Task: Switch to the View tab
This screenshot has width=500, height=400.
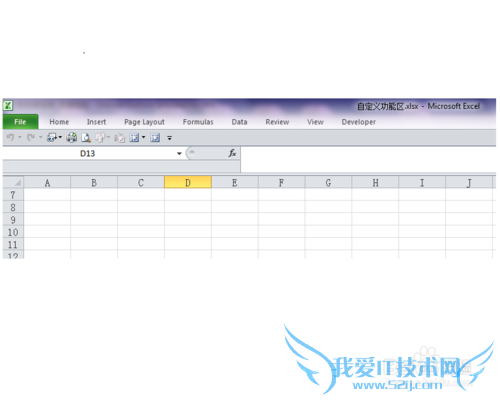Action: click(315, 122)
